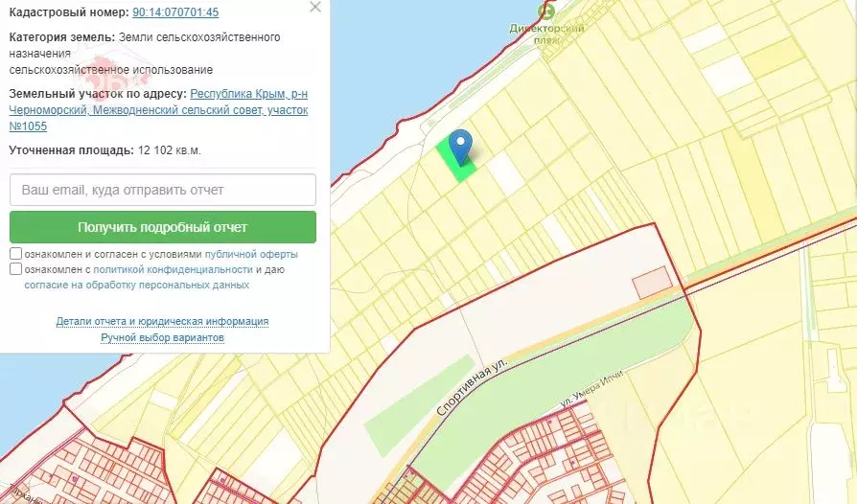Check the public offer agreement checkbox
Viewport: 857px width, 504px height.
point(16,254)
